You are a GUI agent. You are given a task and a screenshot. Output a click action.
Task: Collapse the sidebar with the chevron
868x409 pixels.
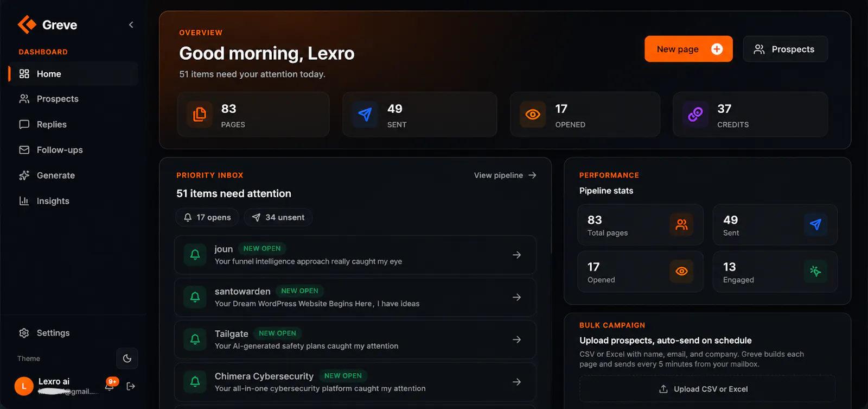pyautogui.click(x=131, y=25)
